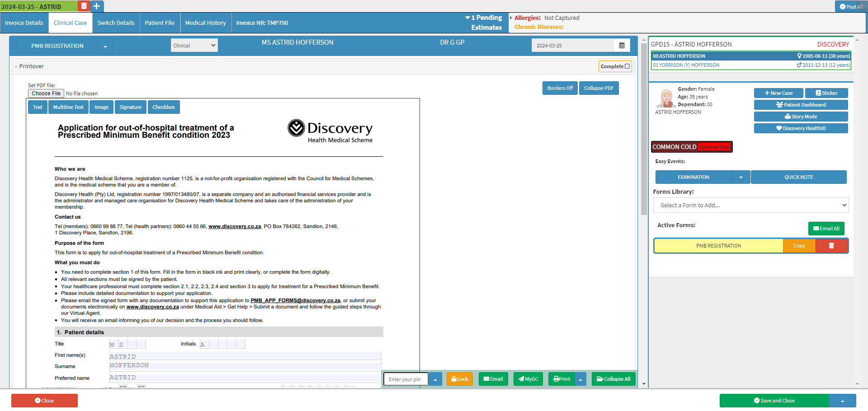
Task: Select dependant 01 YORRISON HOFFERSON row
Action: tap(751, 65)
